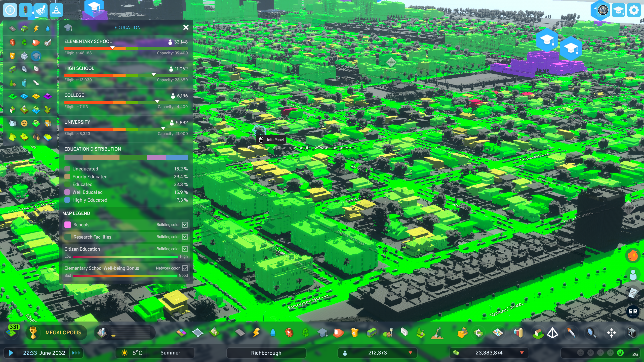This screenshot has height=362, width=644.
Task: Expand the money 23,383,874 dropdown arrow
Action: 522,353
